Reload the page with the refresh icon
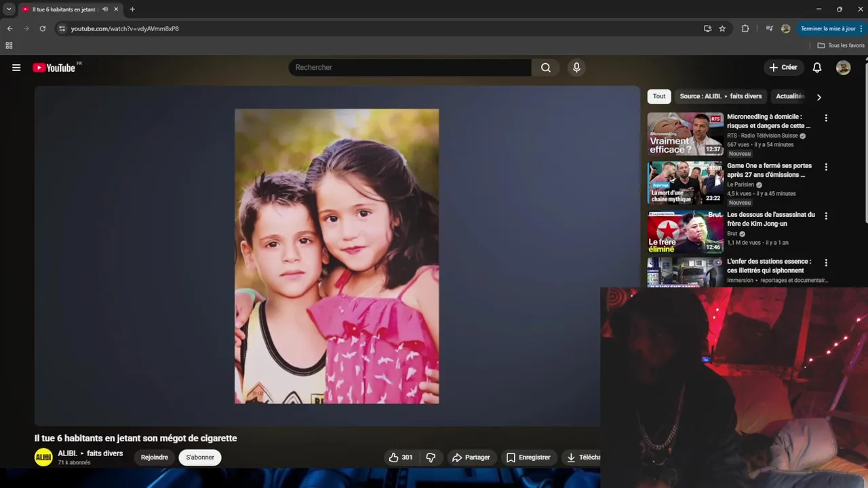868x488 pixels. [42, 28]
